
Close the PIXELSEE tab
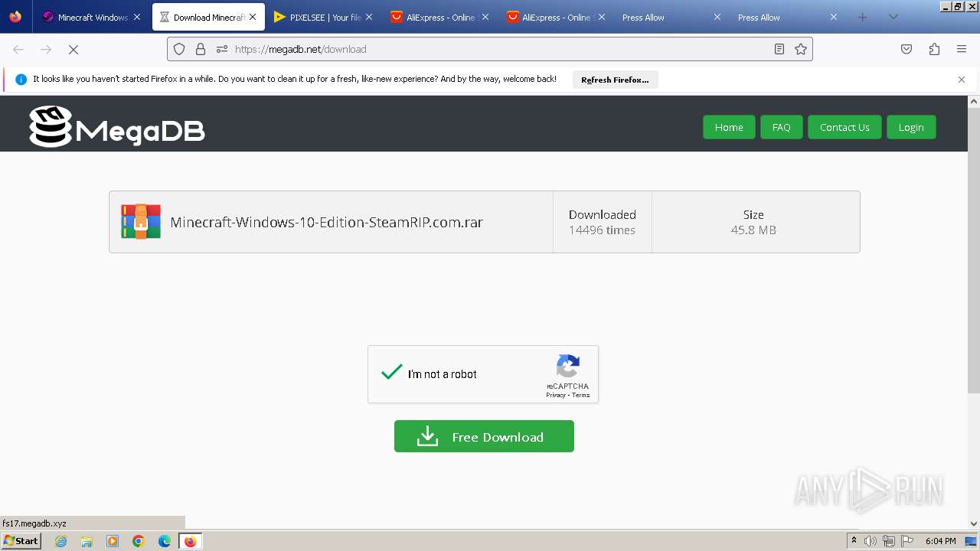tap(369, 17)
